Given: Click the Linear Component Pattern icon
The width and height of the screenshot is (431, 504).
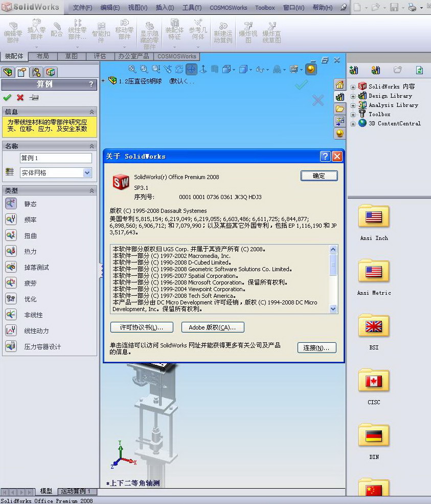Looking at the screenshot, I should [77, 30].
